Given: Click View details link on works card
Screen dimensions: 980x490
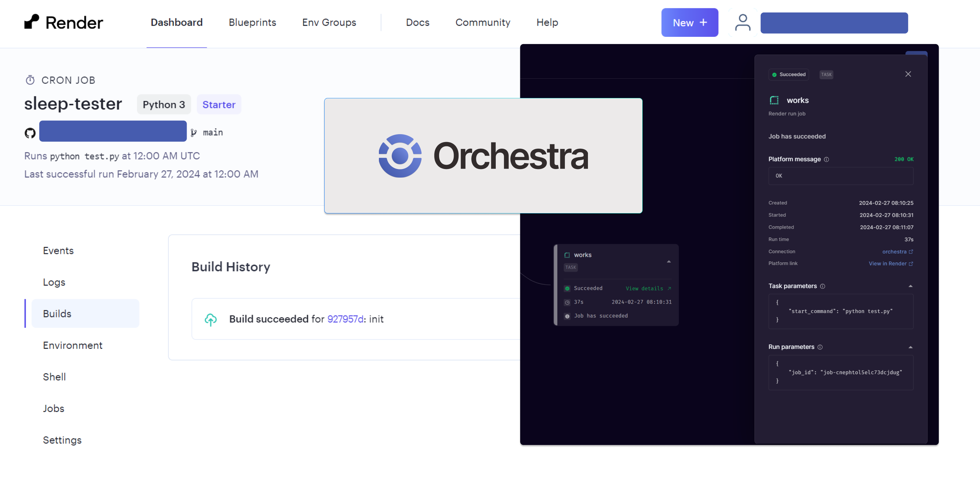Looking at the screenshot, I should point(648,288).
